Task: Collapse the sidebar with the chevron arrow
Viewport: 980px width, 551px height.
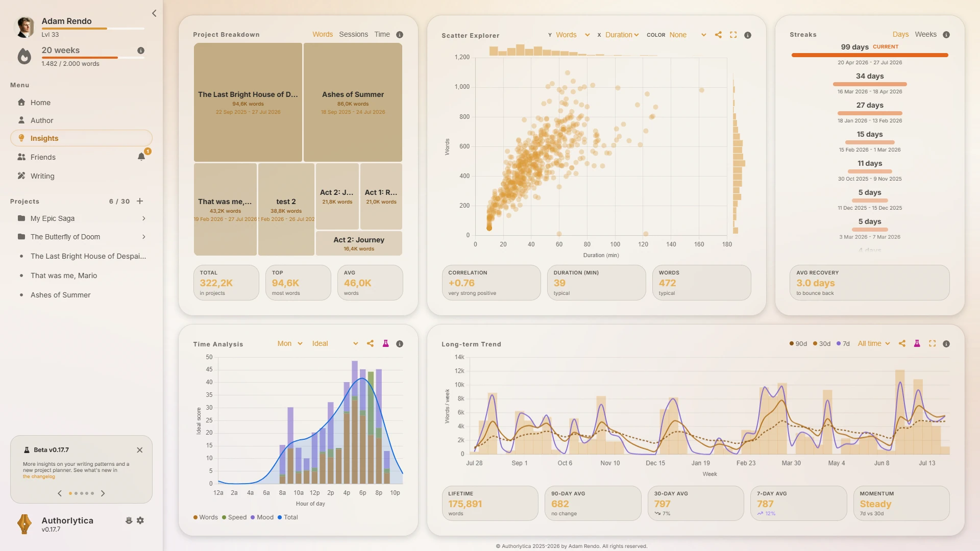Action: 154,13
